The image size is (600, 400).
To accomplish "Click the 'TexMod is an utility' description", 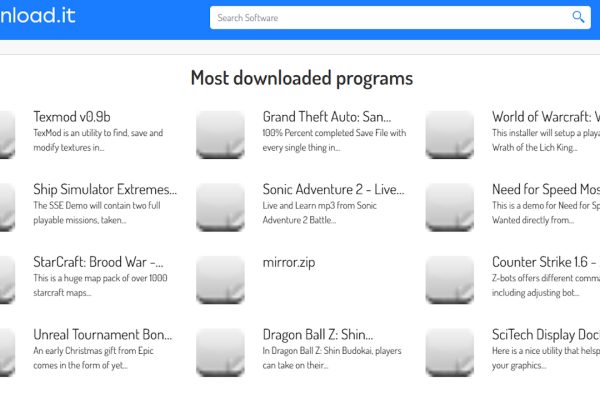I will pyautogui.click(x=98, y=140).
